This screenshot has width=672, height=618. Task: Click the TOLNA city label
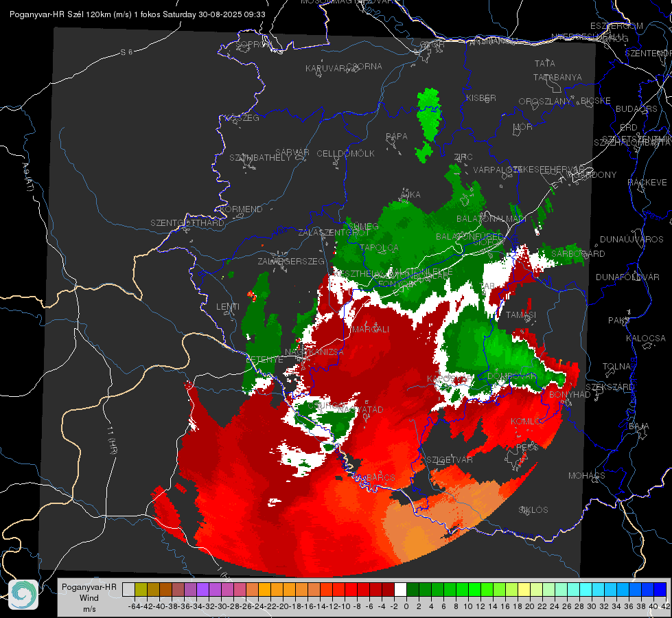[616, 366]
